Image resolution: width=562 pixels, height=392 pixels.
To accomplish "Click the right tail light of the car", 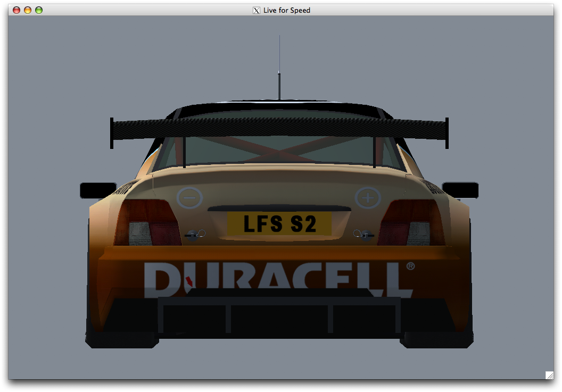I will point(411,222).
